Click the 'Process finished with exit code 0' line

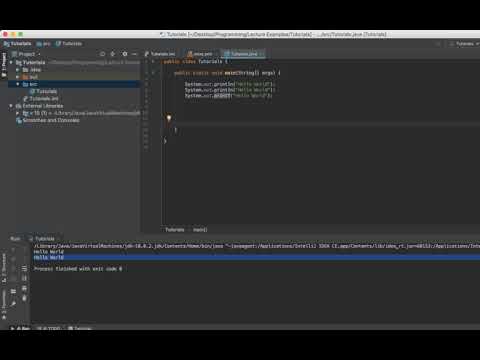click(x=78, y=269)
